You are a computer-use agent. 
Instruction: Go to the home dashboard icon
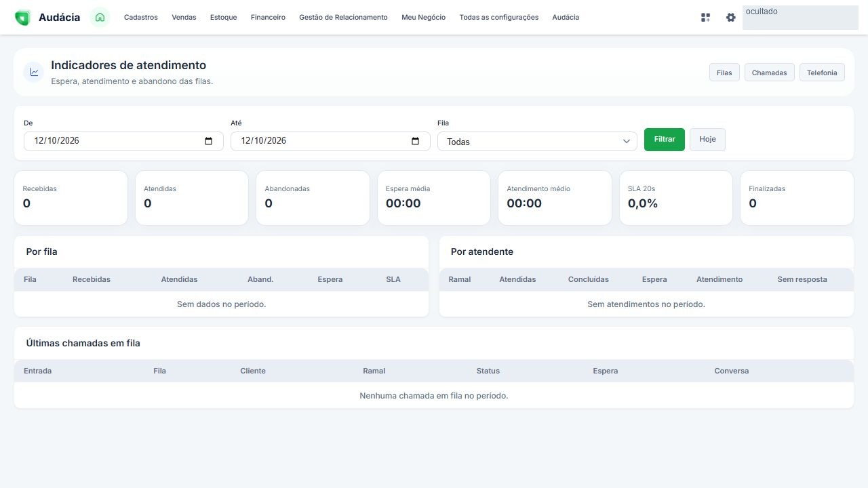pos(100,18)
